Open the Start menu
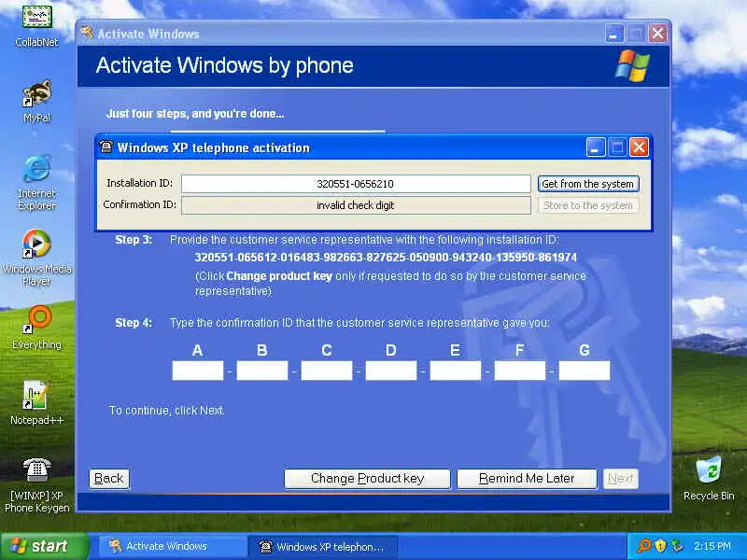 tap(44, 546)
